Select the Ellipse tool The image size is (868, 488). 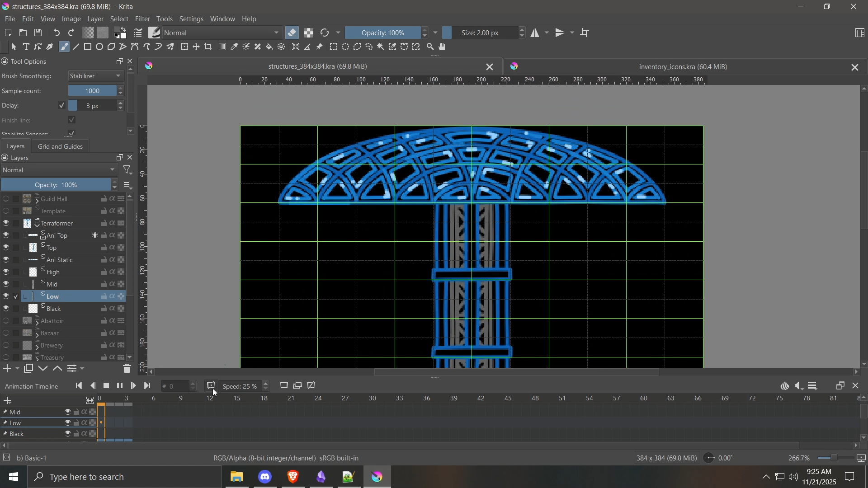100,47
